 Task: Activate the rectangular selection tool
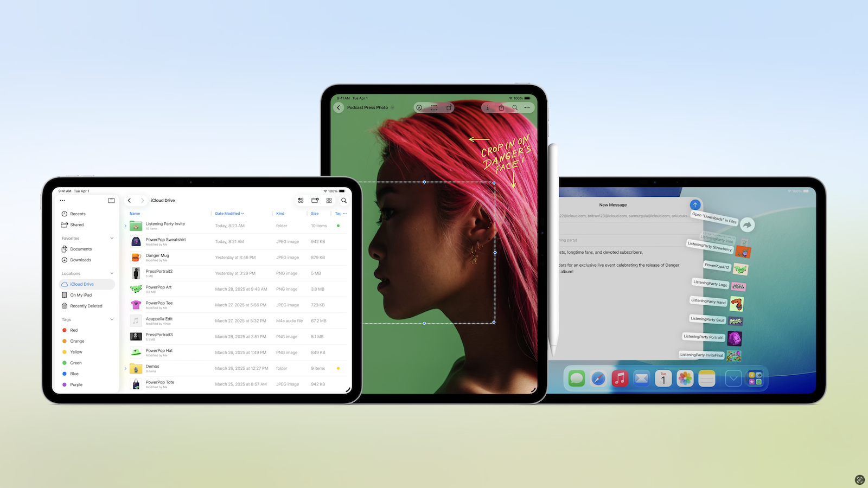coord(434,108)
